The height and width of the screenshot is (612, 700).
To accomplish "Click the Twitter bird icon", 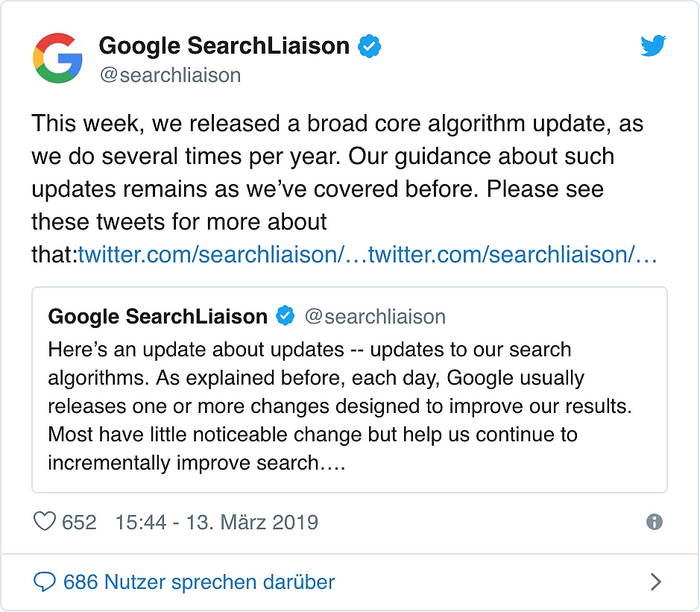I will click(653, 47).
